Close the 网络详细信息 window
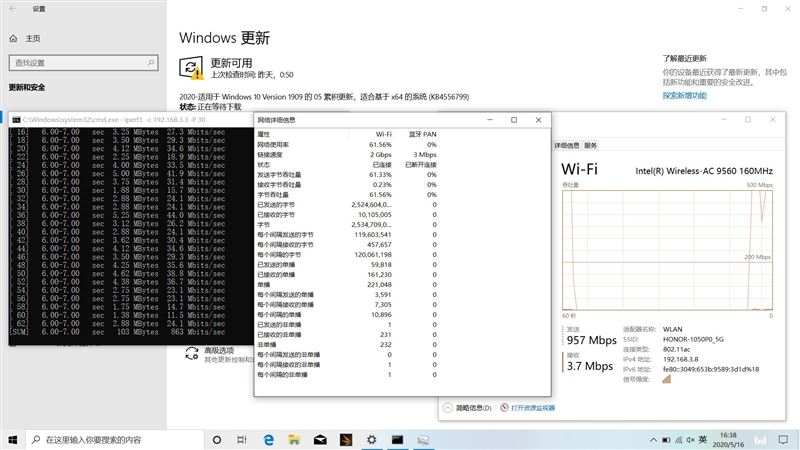Viewport: 800px width, 450px height. click(x=538, y=120)
